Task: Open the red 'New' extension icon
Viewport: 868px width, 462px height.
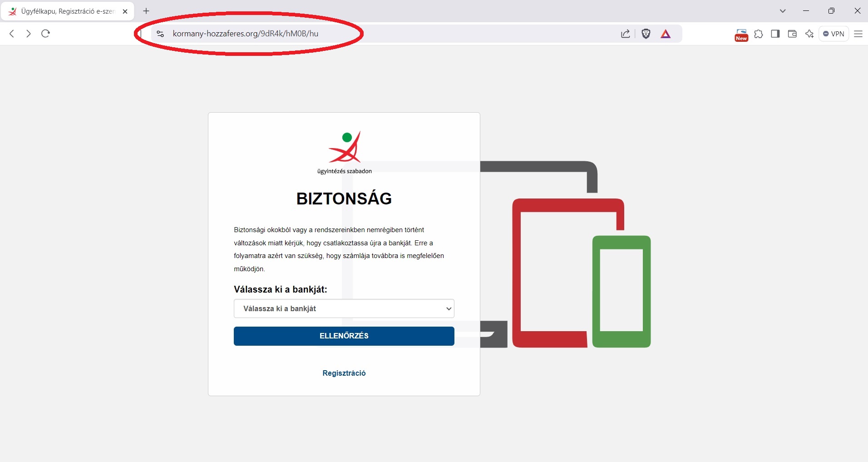Action: click(741, 35)
